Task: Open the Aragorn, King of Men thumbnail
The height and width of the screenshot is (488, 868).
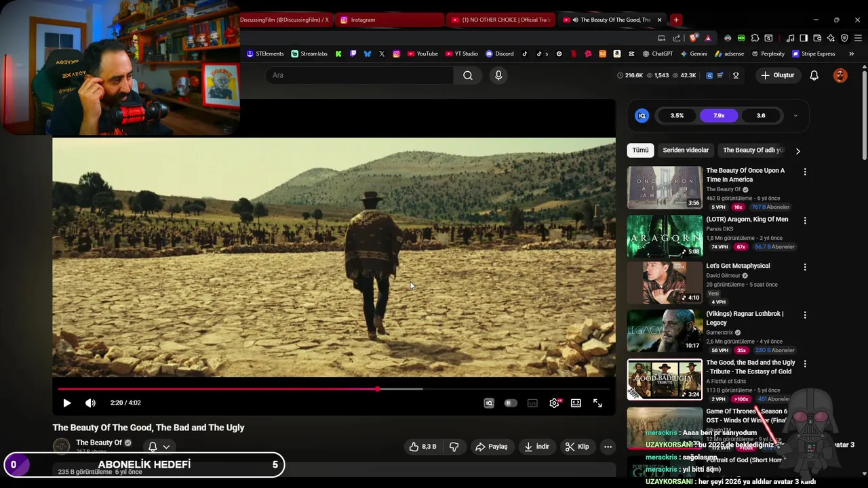Action: coord(665,237)
